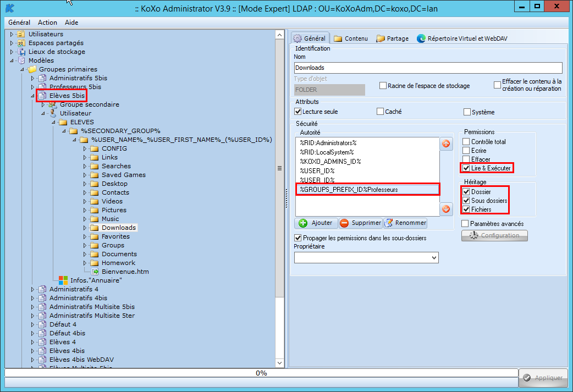
Task: Open the Aide menu
Action: pos(71,23)
